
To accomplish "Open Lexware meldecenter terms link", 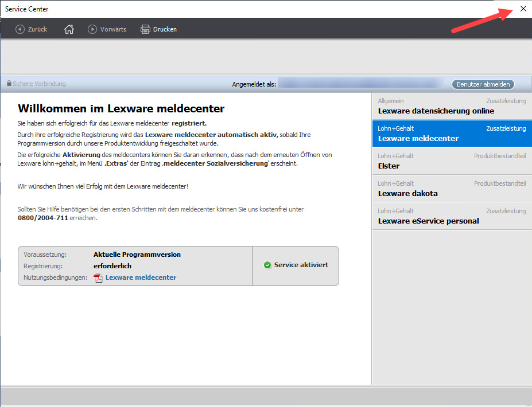I will pyautogui.click(x=141, y=277).
